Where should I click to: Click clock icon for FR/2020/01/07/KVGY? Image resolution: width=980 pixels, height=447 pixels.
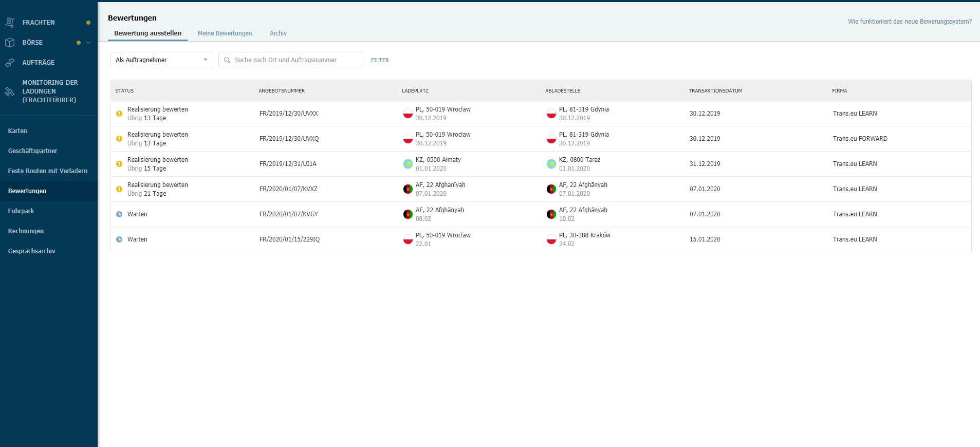pos(119,214)
